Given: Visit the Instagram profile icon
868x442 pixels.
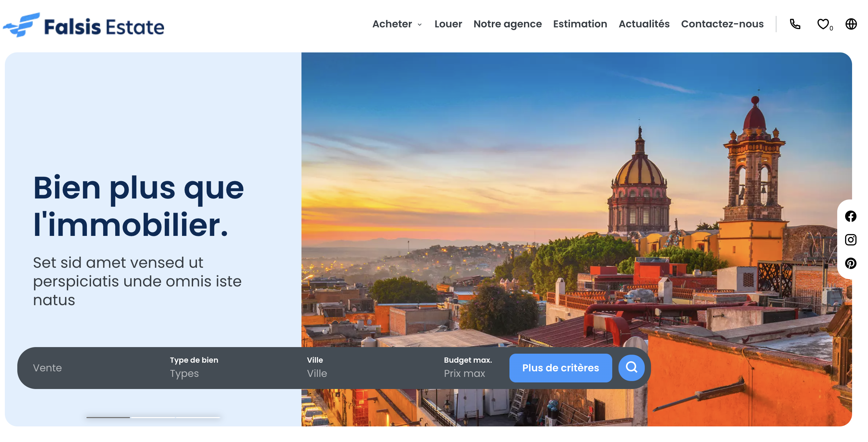Looking at the screenshot, I should coord(850,240).
